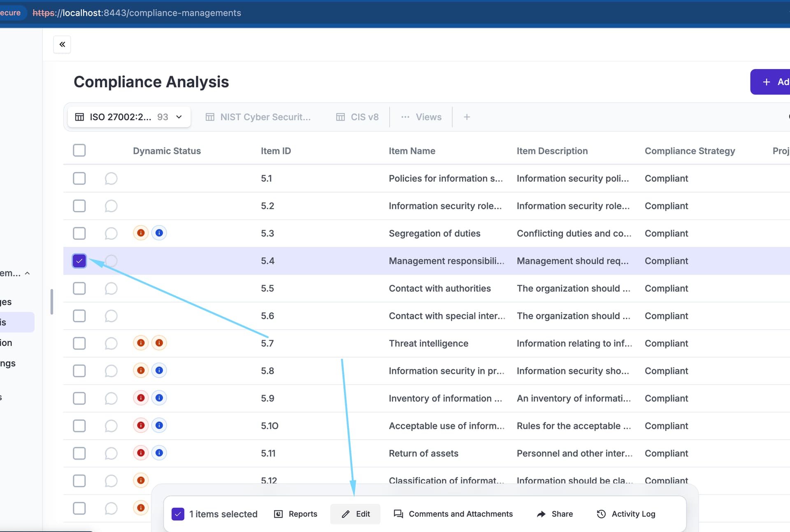This screenshot has width=790, height=532.
Task: Click orange status icon on row 5.12
Action: 141,480
